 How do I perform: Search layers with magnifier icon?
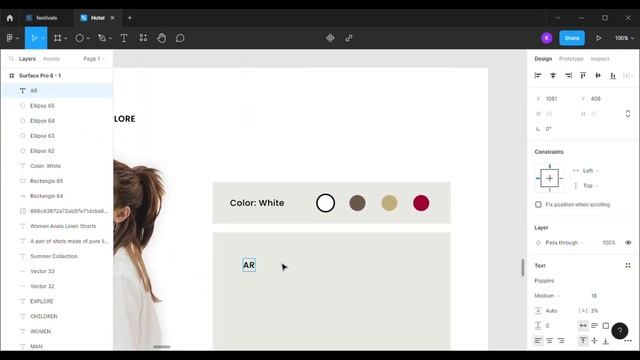pyautogui.click(x=11, y=59)
